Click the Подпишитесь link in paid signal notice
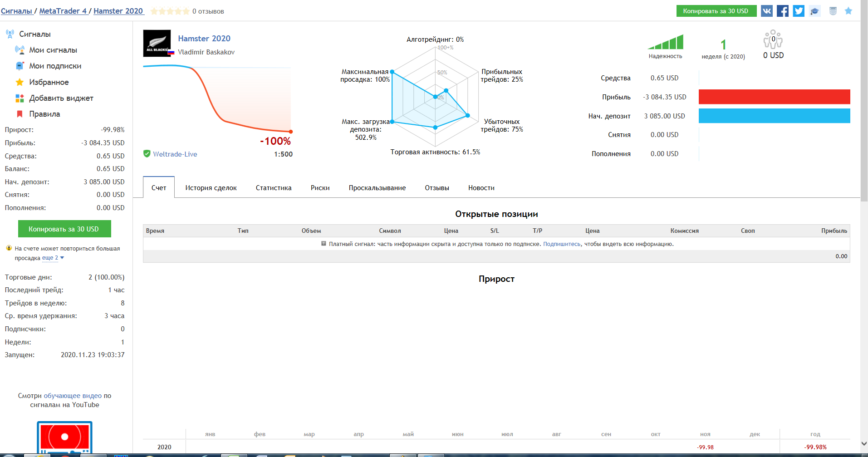This screenshot has height=457, width=868. pos(562,244)
